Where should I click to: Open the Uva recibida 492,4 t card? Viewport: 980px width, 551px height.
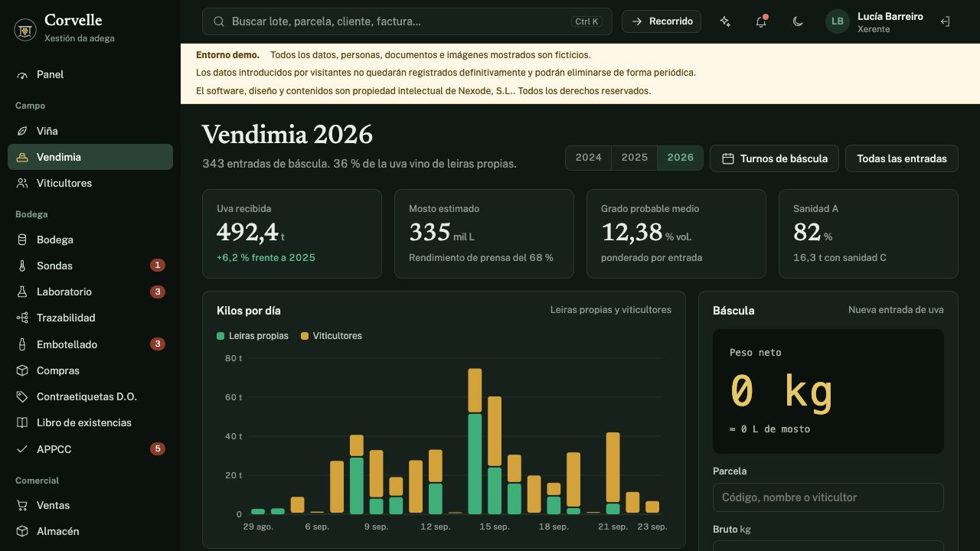tap(292, 233)
